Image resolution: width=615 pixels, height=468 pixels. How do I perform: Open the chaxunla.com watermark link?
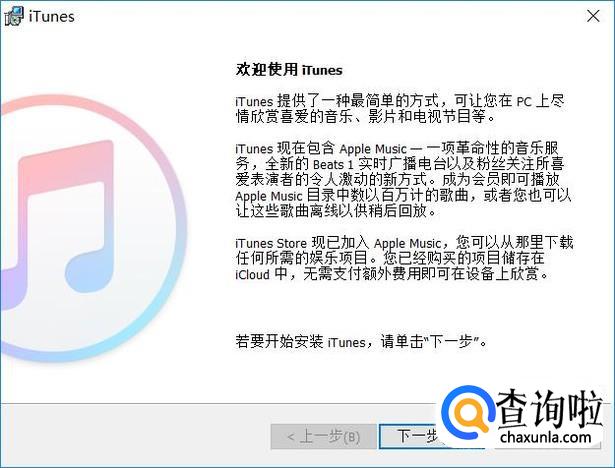click(546, 437)
